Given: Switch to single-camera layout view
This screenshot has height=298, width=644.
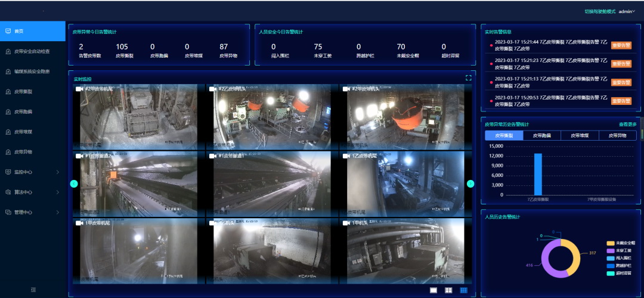Looking at the screenshot, I should coord(434,290).
